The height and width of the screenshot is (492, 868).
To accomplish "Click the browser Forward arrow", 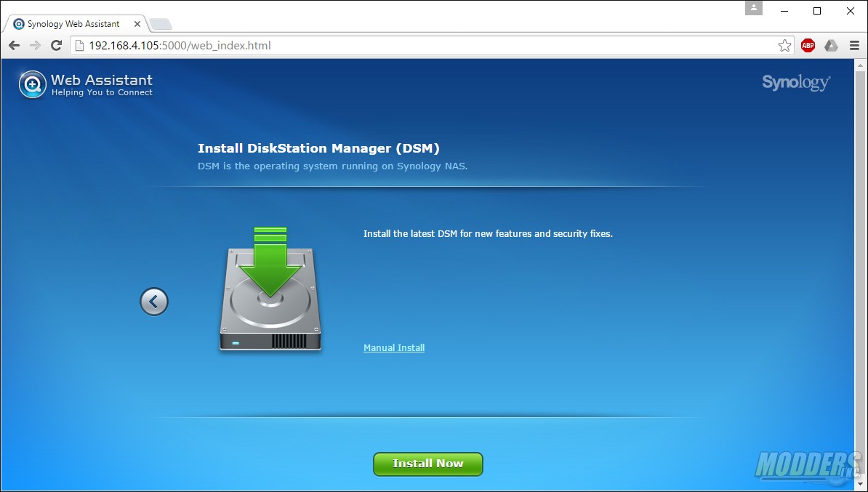I will coord(35,45).
